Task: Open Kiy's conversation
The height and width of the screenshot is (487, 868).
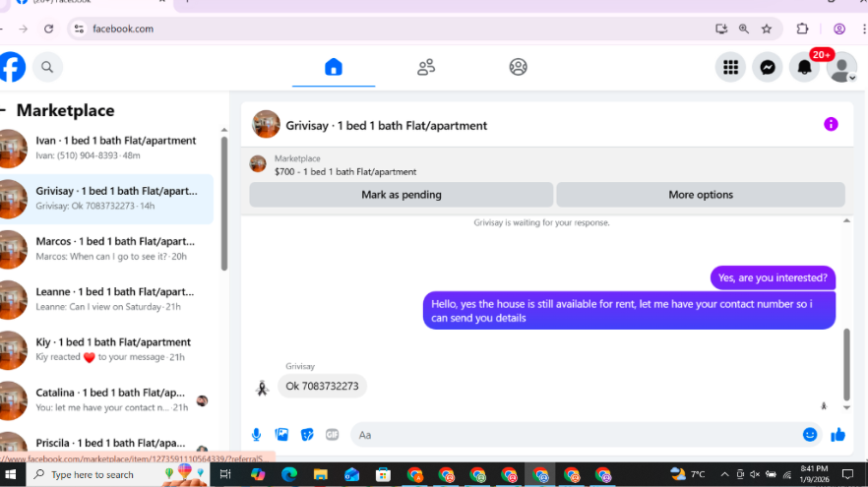Action: click(106, 349)
